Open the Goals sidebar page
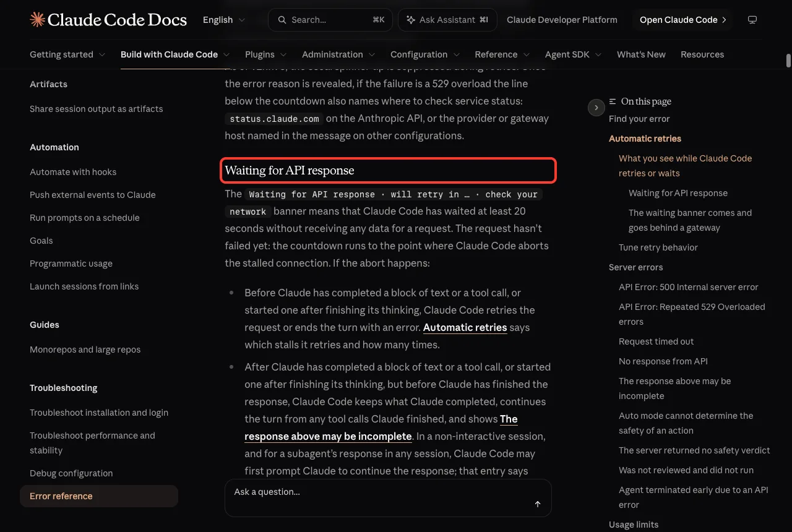 tap(41, 241)
